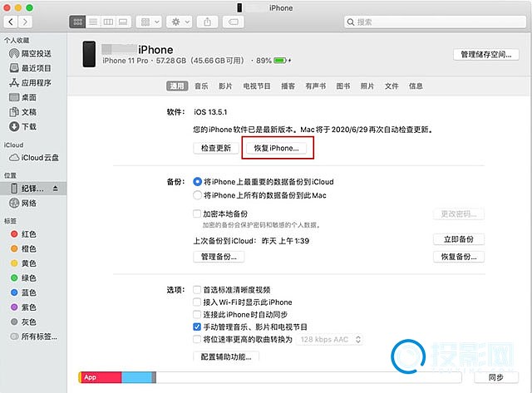Click the 立即备份 button
The height and width of the screenshot is (393, 532).
click(x=458, y=239)
